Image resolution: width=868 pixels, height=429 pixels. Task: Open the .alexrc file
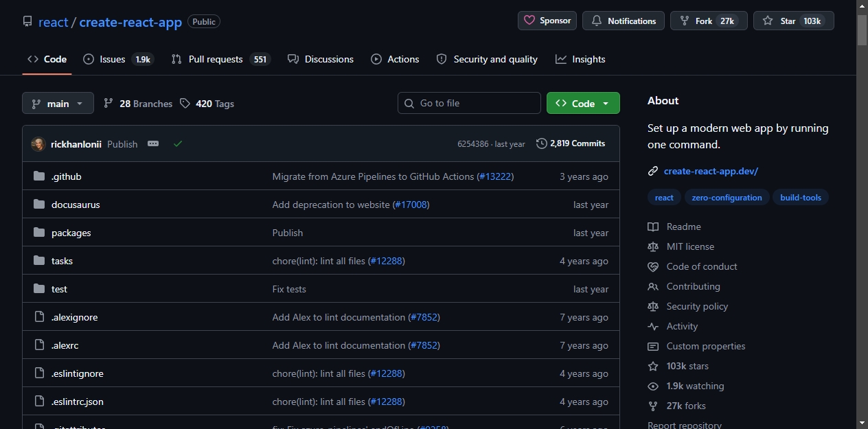[65, 345]
